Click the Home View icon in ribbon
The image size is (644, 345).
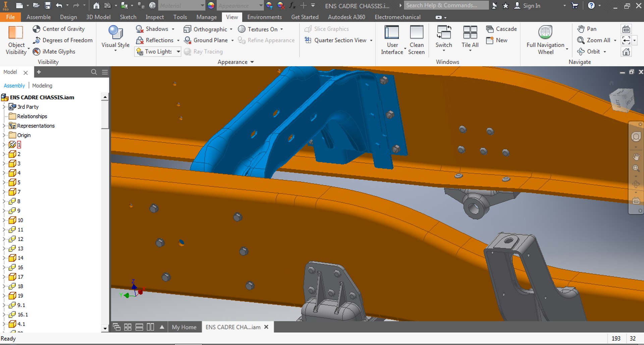[x=626, y=52]
